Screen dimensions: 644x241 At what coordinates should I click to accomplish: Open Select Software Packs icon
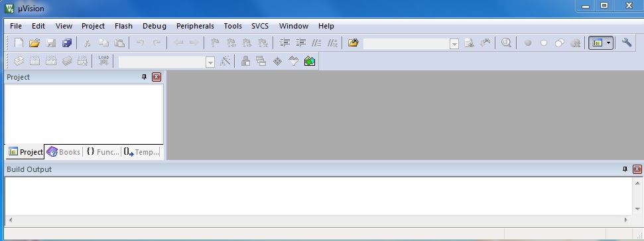pyautogui.click(x=293, y=61)
